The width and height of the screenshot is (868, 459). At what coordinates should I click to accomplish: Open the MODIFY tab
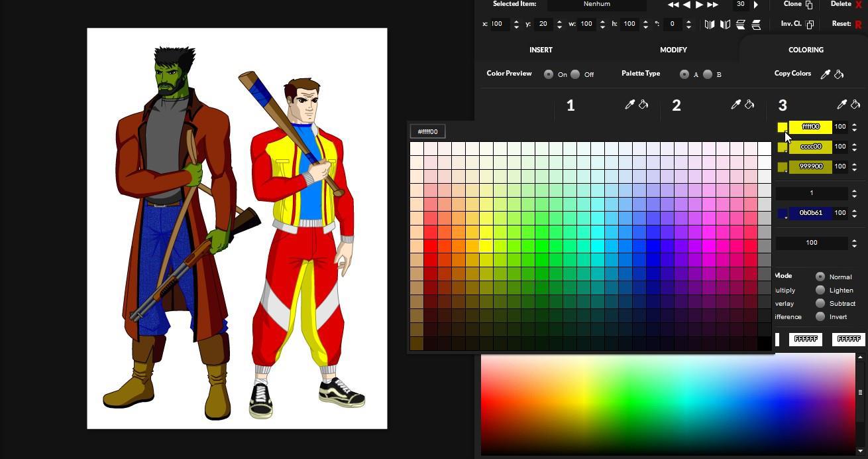(673, 50)
